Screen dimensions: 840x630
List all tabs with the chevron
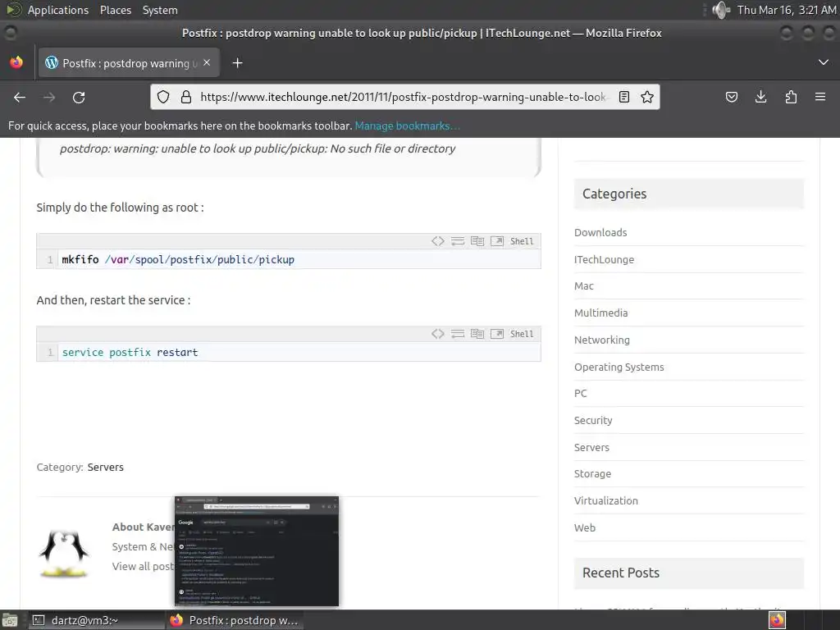point(824,62)
